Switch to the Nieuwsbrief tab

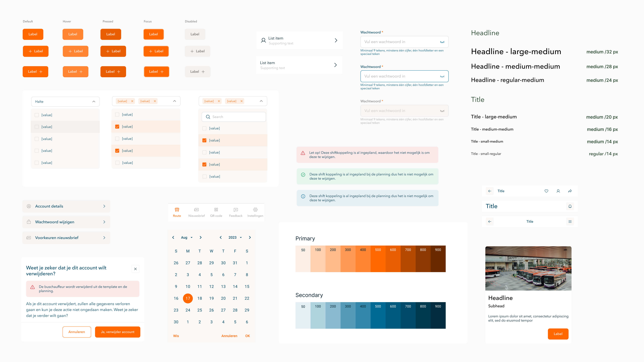[196, 212]
